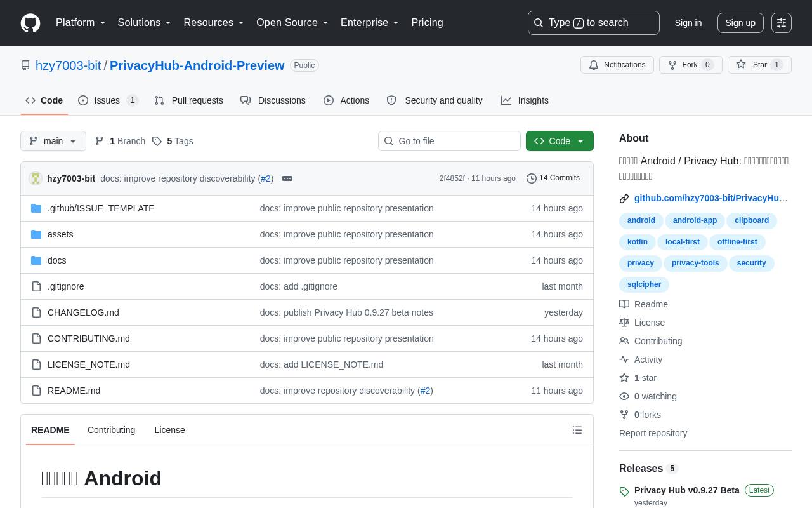Viewport: 812px width, 508px height.
Task: Click the commit author avatar for hzy7003-bit
Action: 36,178
